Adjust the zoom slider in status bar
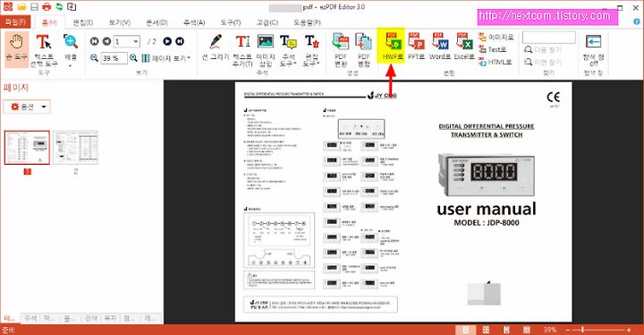This screenshot has width=644, height=335. (582, 330)
